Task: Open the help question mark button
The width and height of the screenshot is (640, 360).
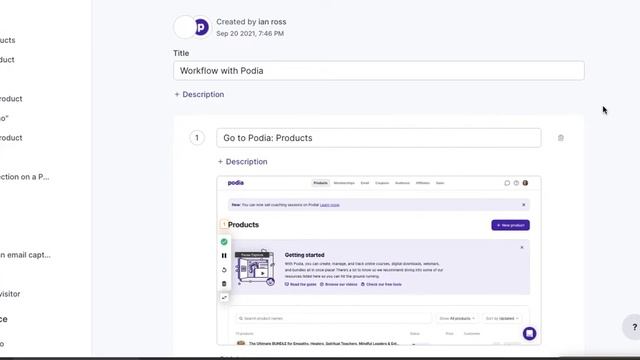Action: click(x=634, y=327)
